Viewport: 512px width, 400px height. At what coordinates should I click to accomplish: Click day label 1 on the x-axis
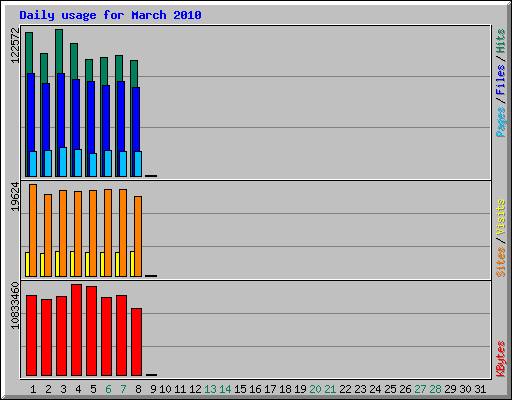pos(33,389)
